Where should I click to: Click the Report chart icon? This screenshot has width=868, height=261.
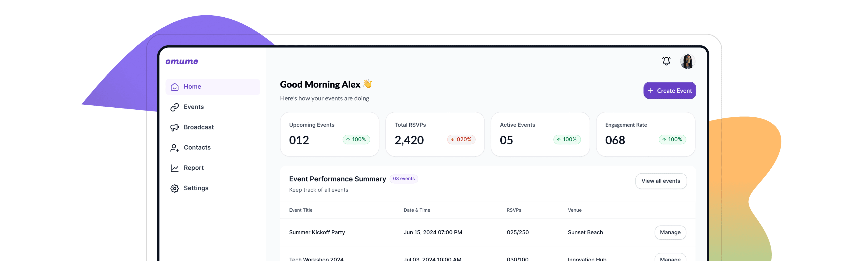click(175, 168)
